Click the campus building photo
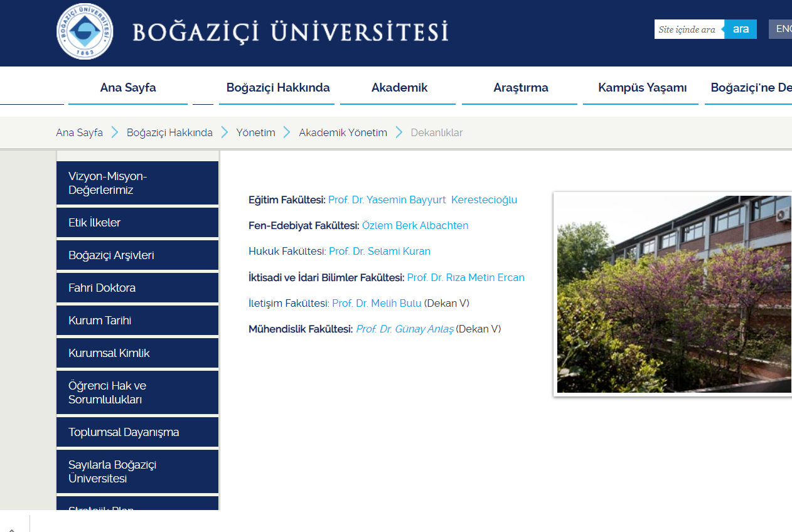This screenshot has height=532, width=792. pyautogui.click(x=673, y=294)
